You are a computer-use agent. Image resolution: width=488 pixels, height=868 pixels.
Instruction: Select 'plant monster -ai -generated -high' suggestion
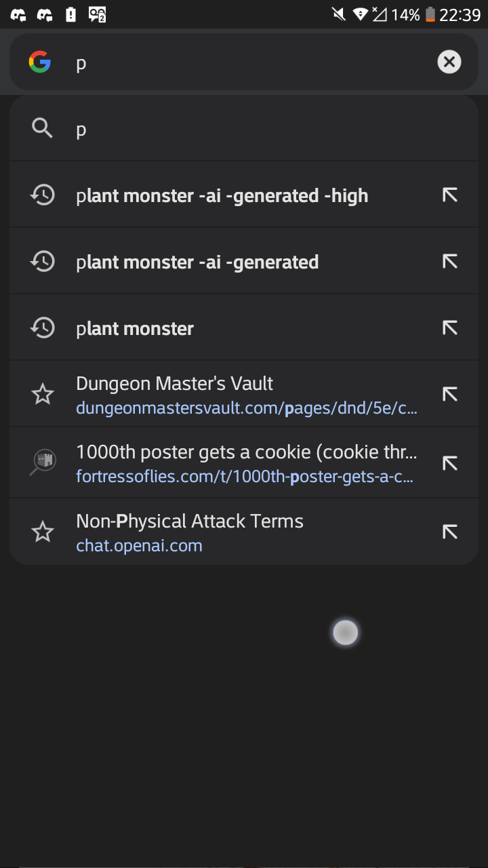click(222, 196)
